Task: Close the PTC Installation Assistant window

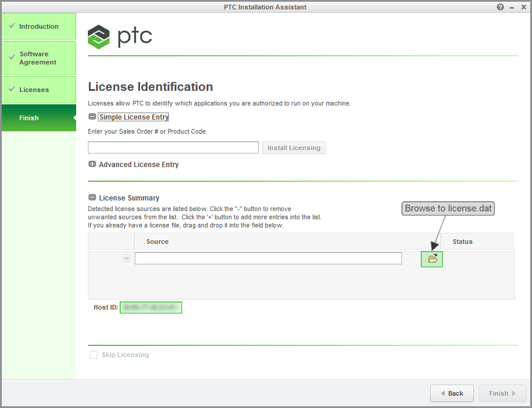Action: tap(524, 7)
